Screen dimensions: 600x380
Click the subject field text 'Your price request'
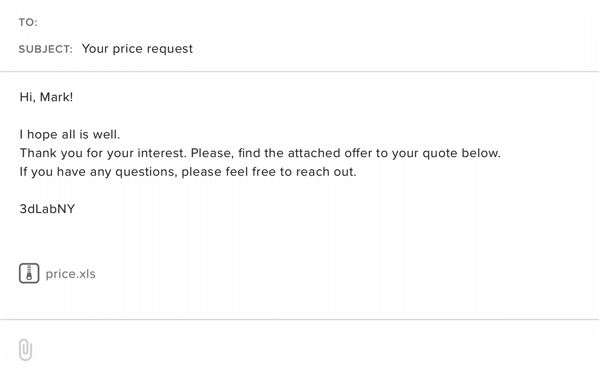(137, 49)
